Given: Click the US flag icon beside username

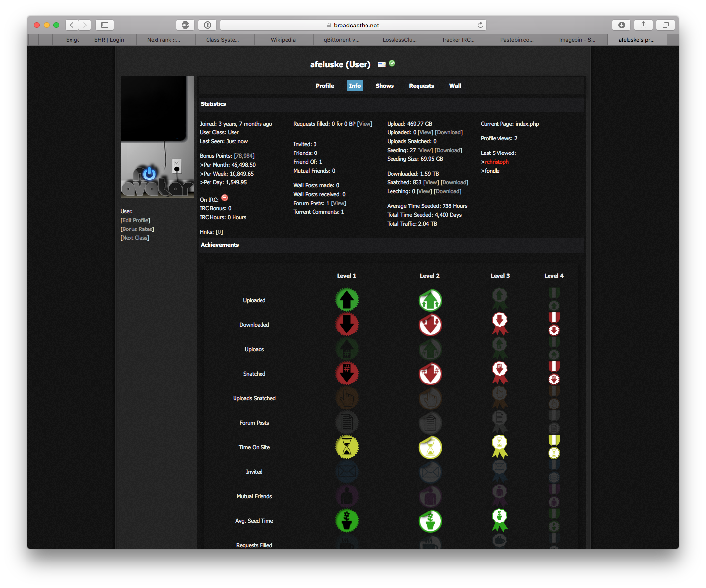Looking at the screenshot, I should coord(382,64).
